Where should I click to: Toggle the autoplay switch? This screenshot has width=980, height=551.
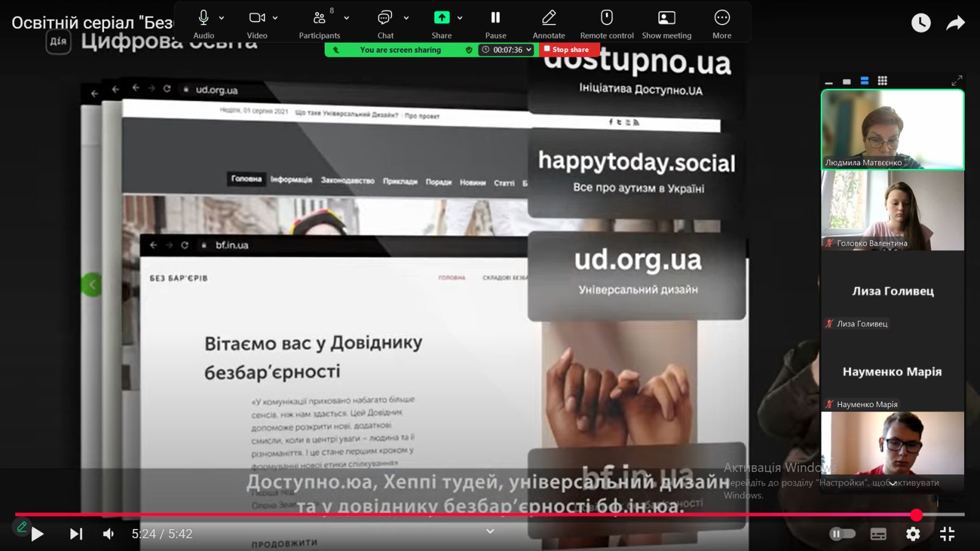click(842, 534)
